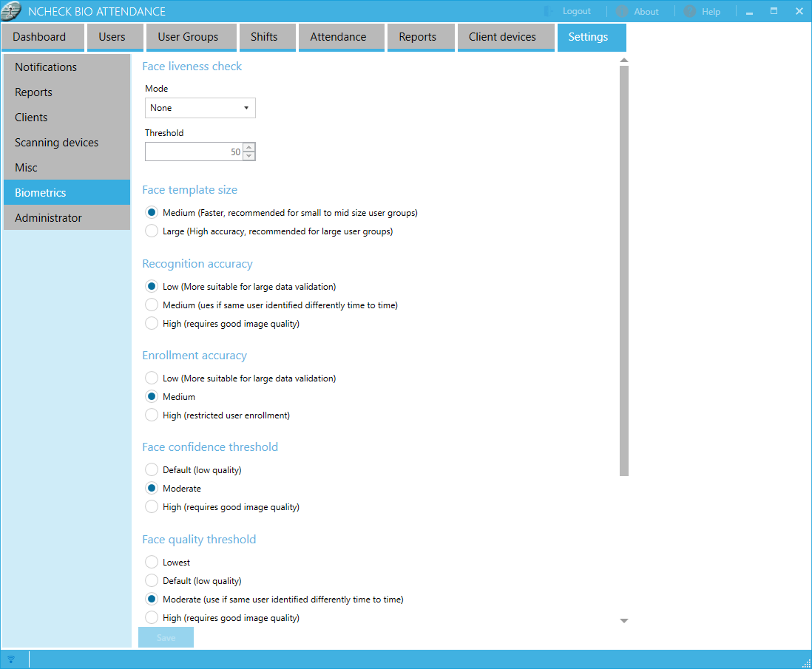Open the About info icon
The image size is (812, 669).
pos(623,12)
